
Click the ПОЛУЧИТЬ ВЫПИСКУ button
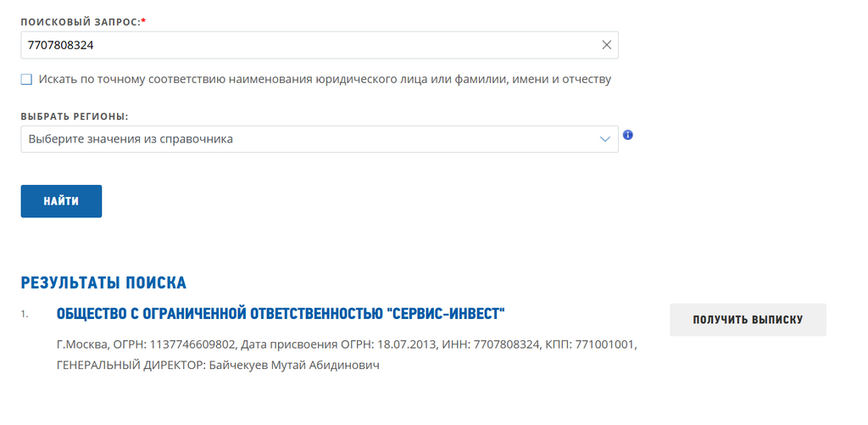[747, 320]
